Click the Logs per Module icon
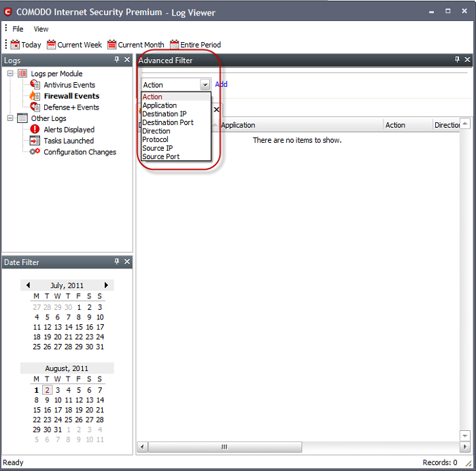 tap(22, 73)
